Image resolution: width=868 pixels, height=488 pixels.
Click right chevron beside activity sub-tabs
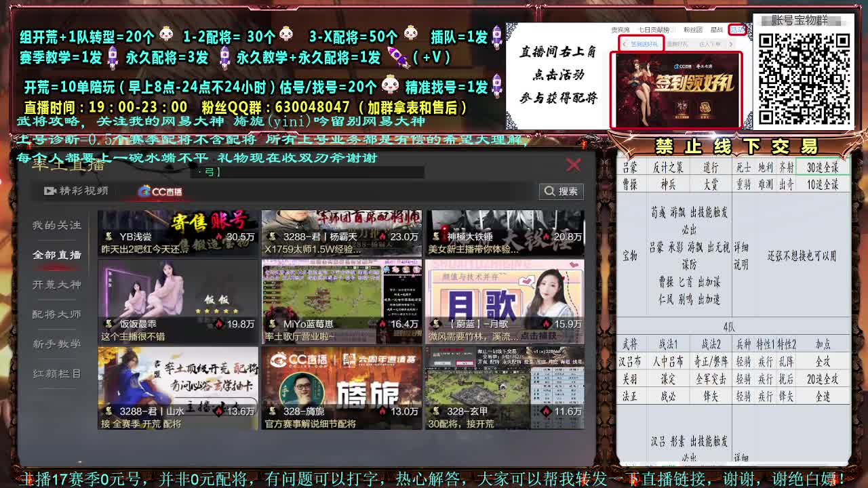tap(730, 44)
